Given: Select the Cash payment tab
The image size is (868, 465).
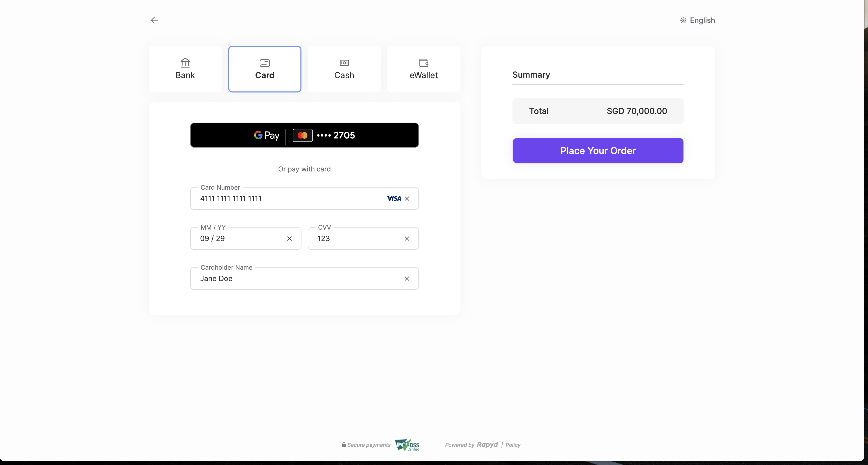Looking at the screenshot, I should coord(344,69).
